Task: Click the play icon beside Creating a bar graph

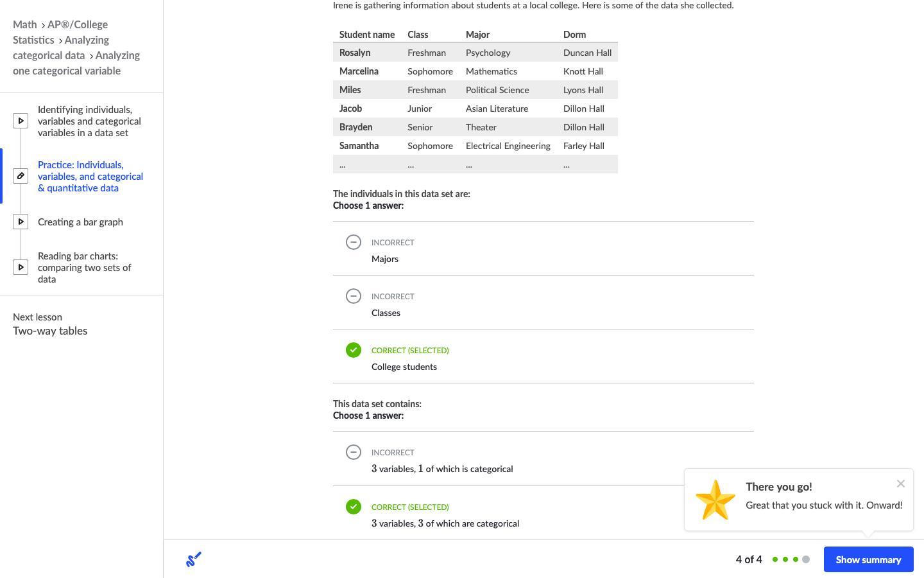Action: tap(21, 222)
